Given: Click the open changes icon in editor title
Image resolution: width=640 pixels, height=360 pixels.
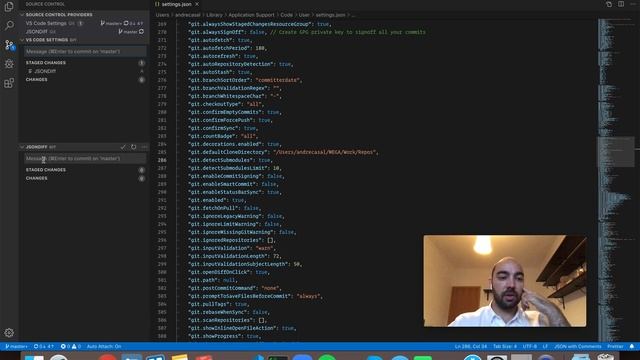Looking at the screenshot, I should coord(609,4).
